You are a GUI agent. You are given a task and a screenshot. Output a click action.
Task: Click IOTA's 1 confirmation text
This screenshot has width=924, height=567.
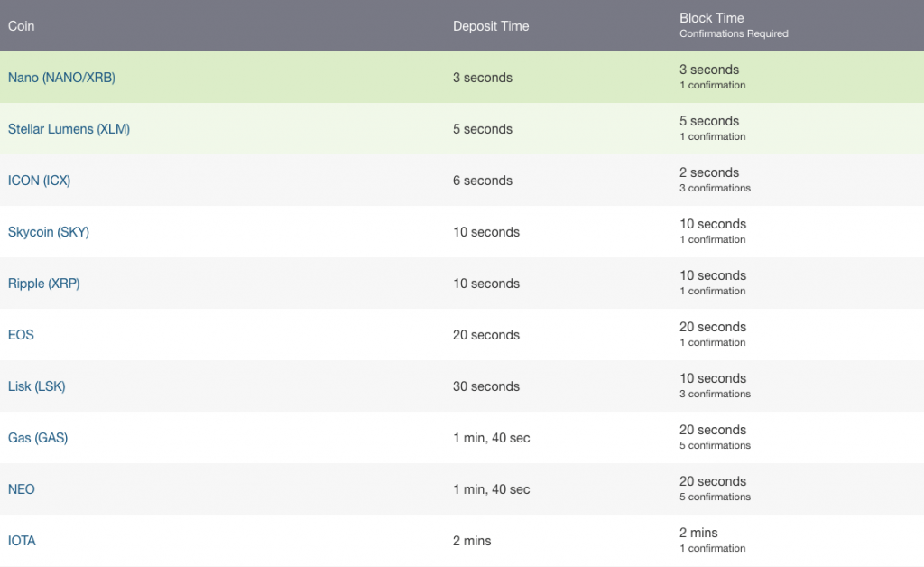[713, 548]
